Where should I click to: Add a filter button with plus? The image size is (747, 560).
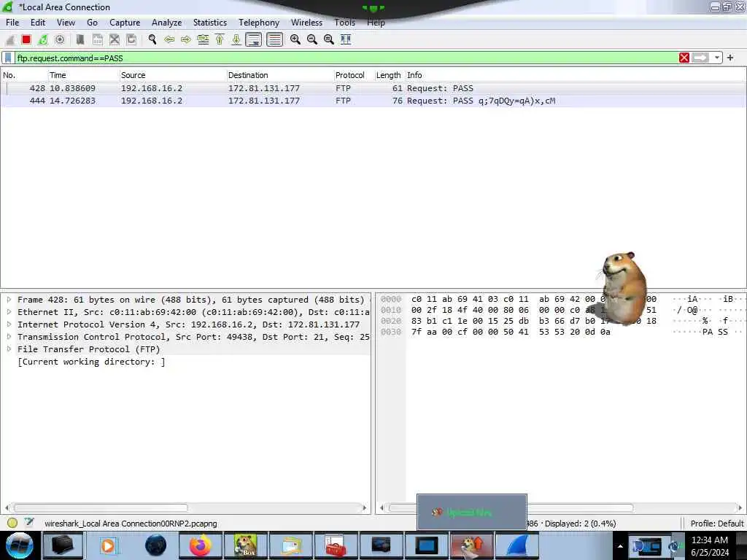[730, 58]
